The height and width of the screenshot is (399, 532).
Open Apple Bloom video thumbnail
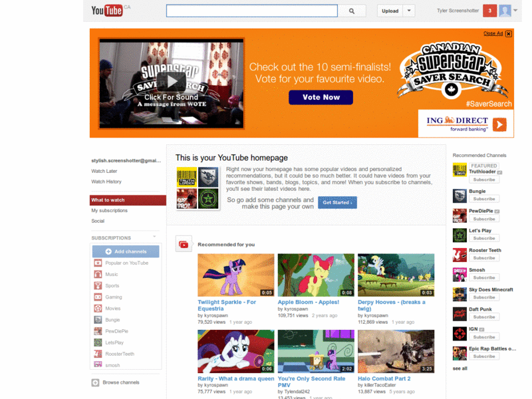(316, 275)
